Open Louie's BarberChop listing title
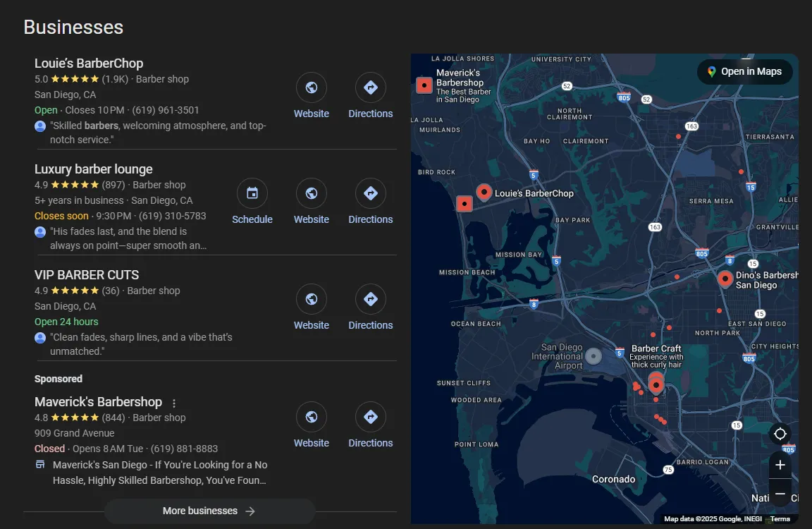The height and width of the screenshot is (529, 812). [x=89, y=63]
